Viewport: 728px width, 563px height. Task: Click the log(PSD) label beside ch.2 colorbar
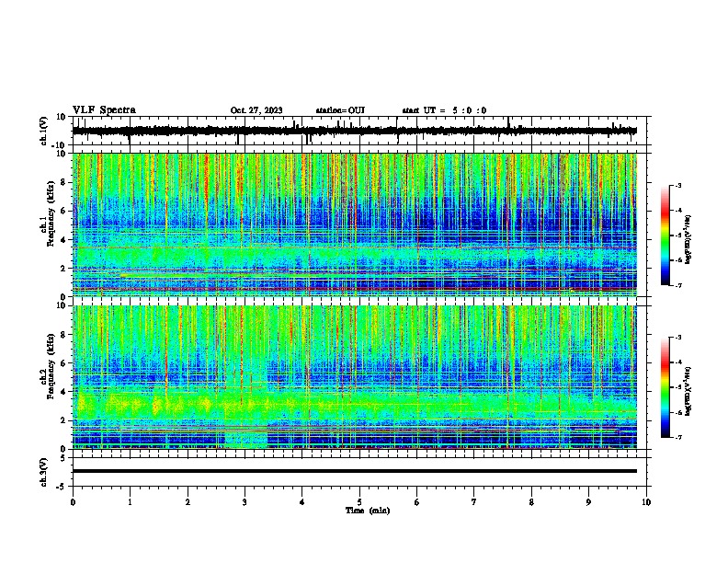pyautogui.click(x=688, y=391)
